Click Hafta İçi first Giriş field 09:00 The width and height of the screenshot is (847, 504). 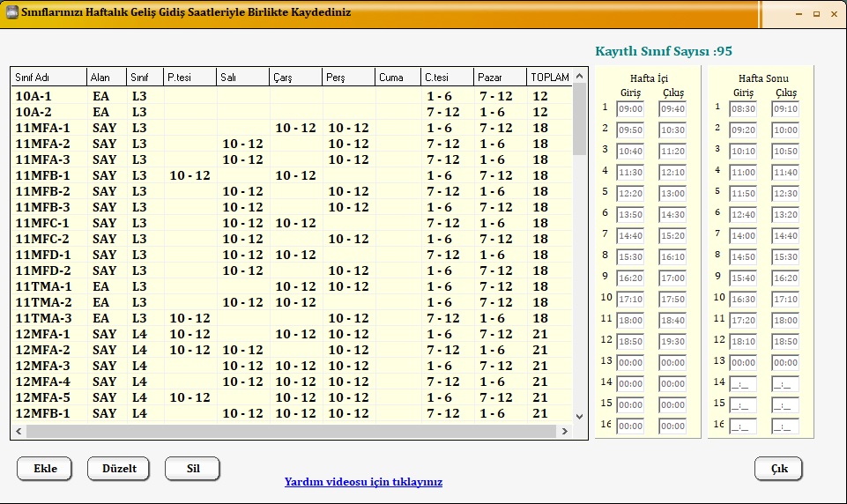click(x=630, y=109)
